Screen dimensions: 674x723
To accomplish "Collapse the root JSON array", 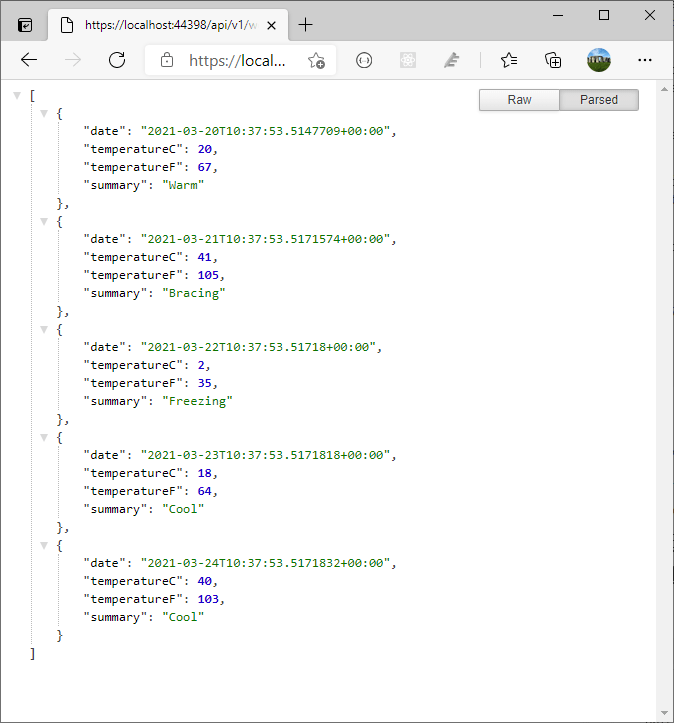I will [17, 96].
